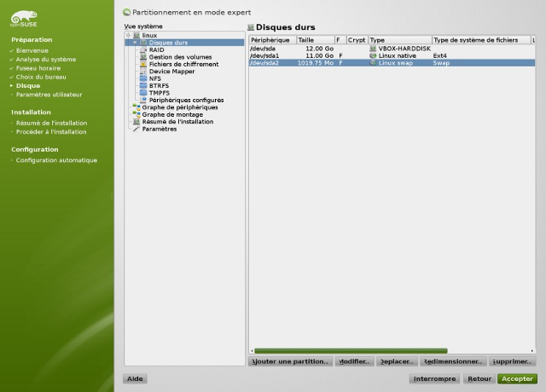Click the green Accepter button
Viewport: 546px width, 392px height.
[x=517, y=378]
